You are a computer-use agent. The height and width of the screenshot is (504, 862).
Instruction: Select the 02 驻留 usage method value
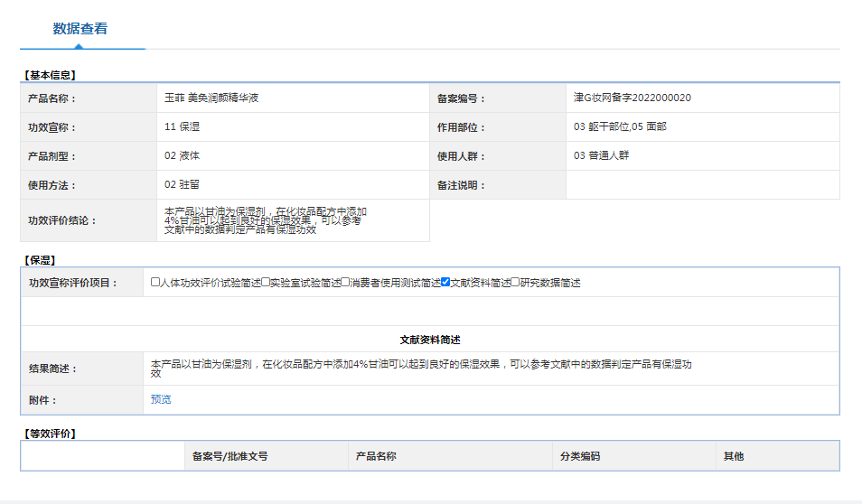182,184
